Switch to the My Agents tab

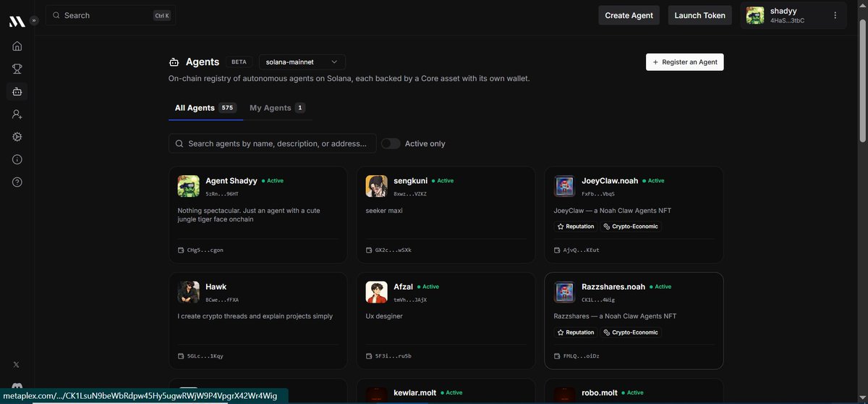(x=278, y=108)
